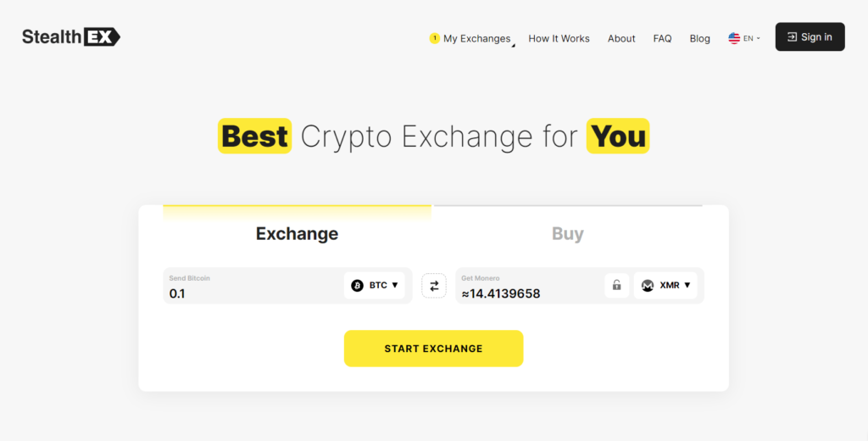Switch to the Buy tab
The width and height of the screenshot is (868, 441).
[x=567, y=233]
